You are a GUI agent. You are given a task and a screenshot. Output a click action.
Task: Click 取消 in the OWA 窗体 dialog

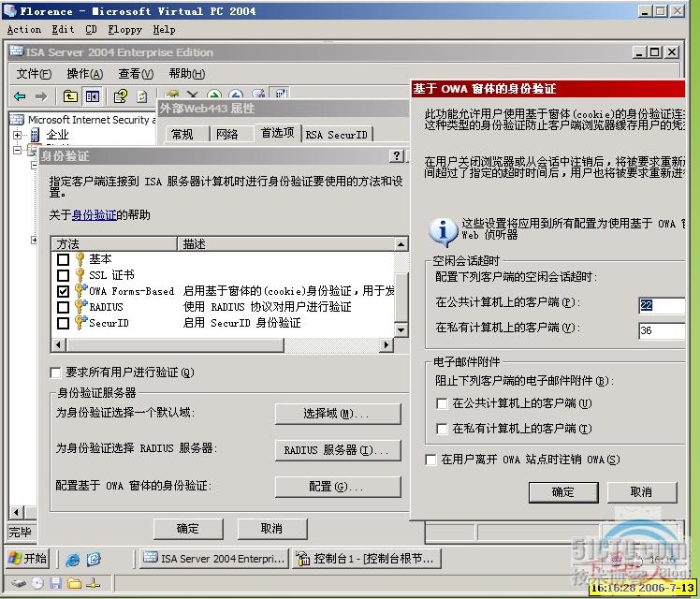(x=642, y=492)
